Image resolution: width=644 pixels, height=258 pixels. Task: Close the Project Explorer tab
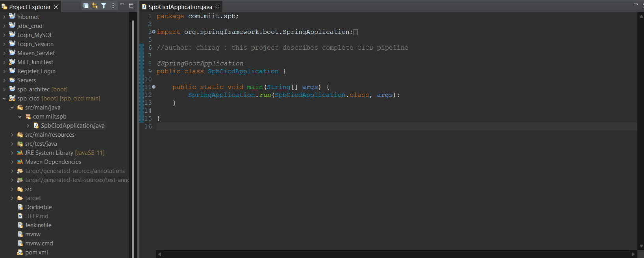pos(56,7)
